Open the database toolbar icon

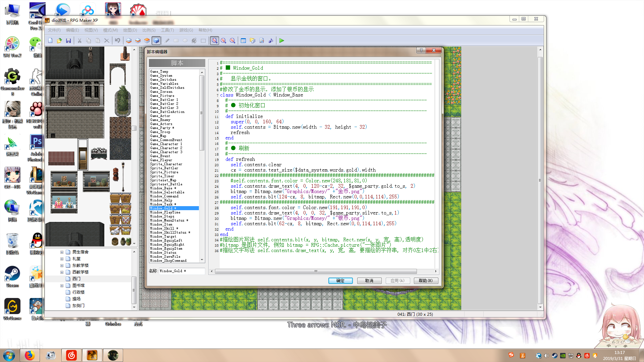coord(244,41)
